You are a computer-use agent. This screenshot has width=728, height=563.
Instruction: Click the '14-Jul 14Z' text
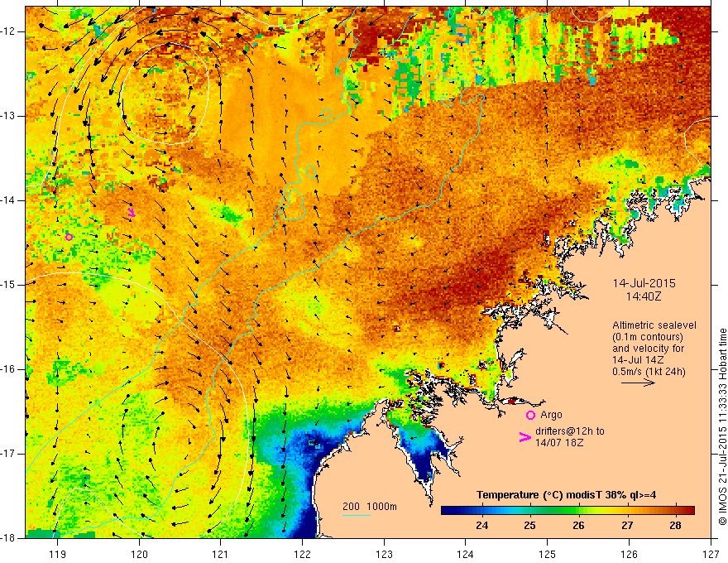638,360
